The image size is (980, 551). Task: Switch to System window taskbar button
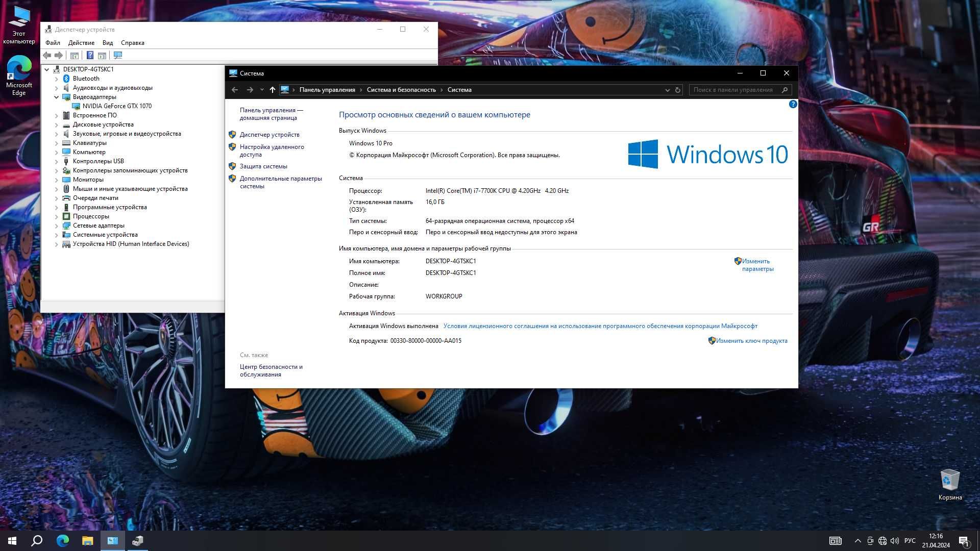coord(113,541)
